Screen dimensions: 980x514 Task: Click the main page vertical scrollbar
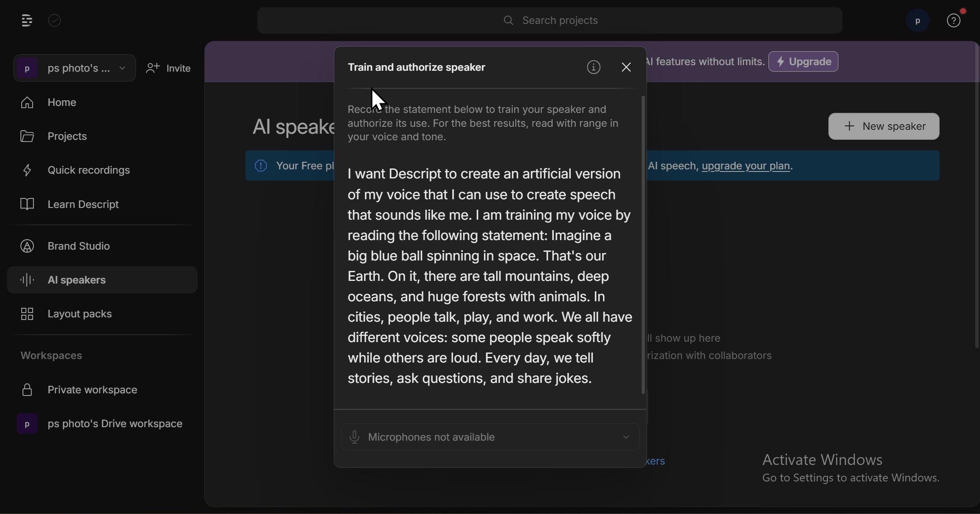point(977,195)
